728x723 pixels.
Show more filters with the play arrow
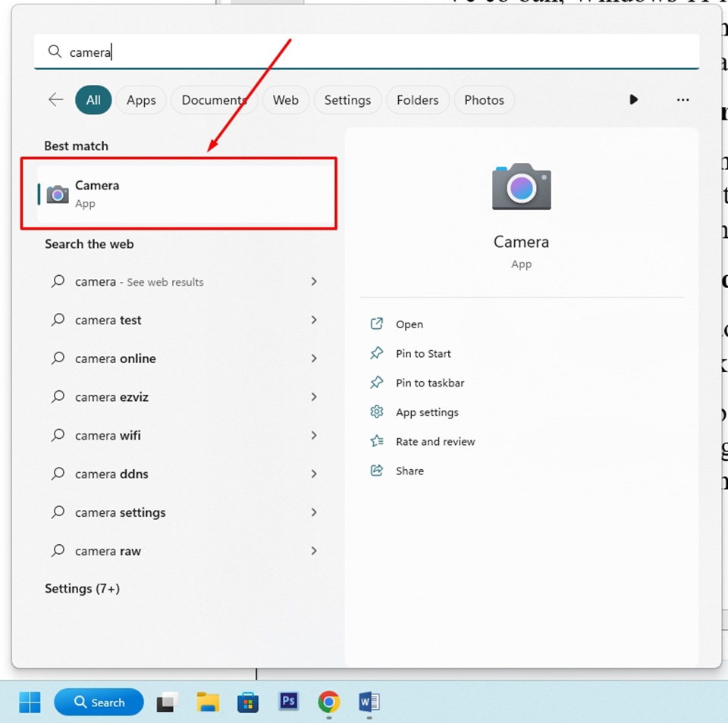(633, 99)
